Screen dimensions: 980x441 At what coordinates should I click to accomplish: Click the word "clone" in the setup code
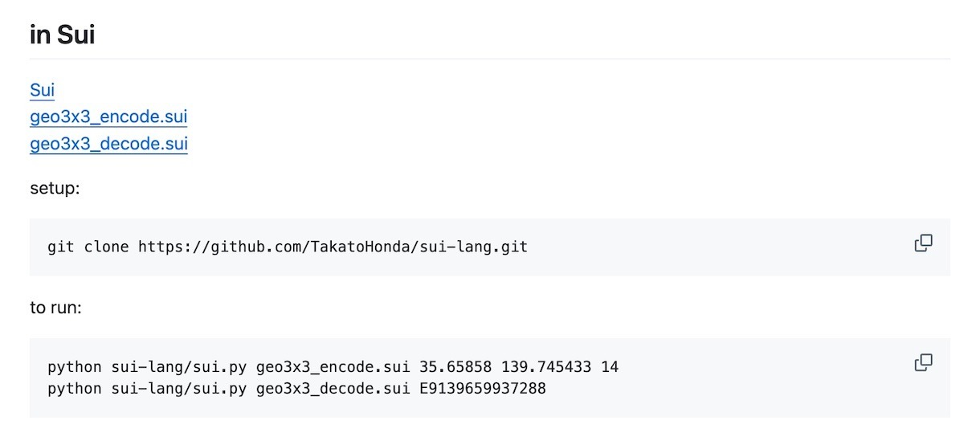tap(106, 247)
